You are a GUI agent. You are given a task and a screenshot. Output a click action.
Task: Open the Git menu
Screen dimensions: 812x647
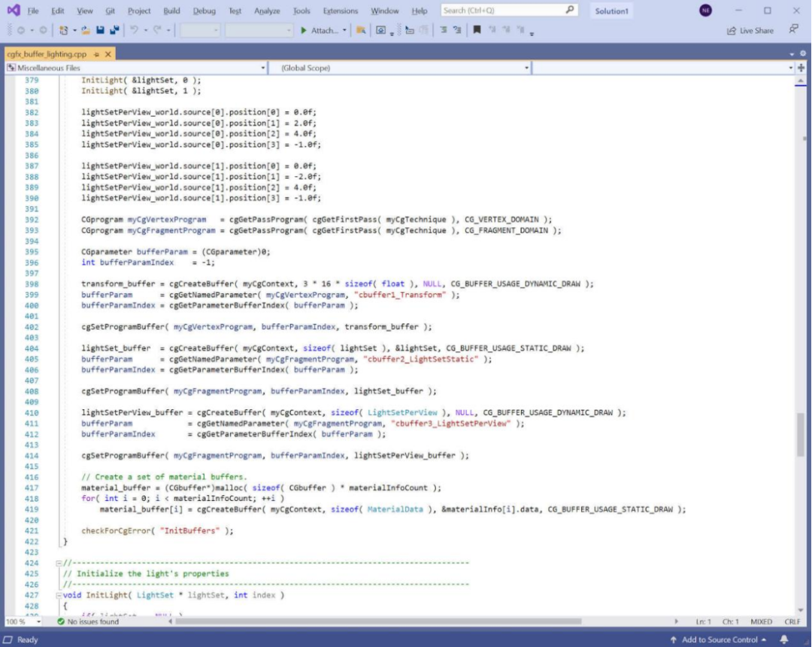point(110,11)
